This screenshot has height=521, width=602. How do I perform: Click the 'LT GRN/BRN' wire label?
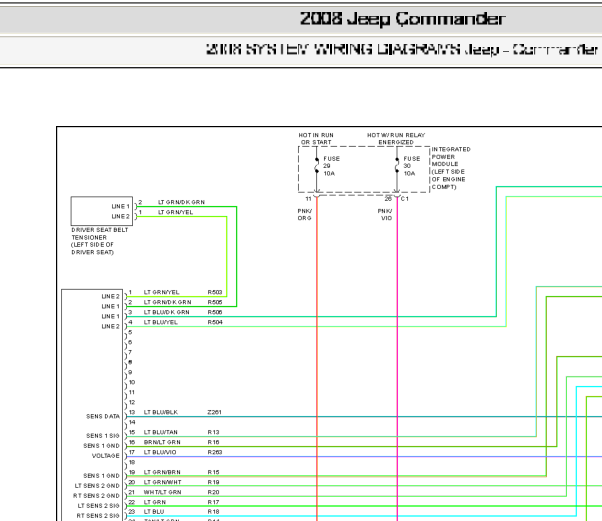(162, 472)
